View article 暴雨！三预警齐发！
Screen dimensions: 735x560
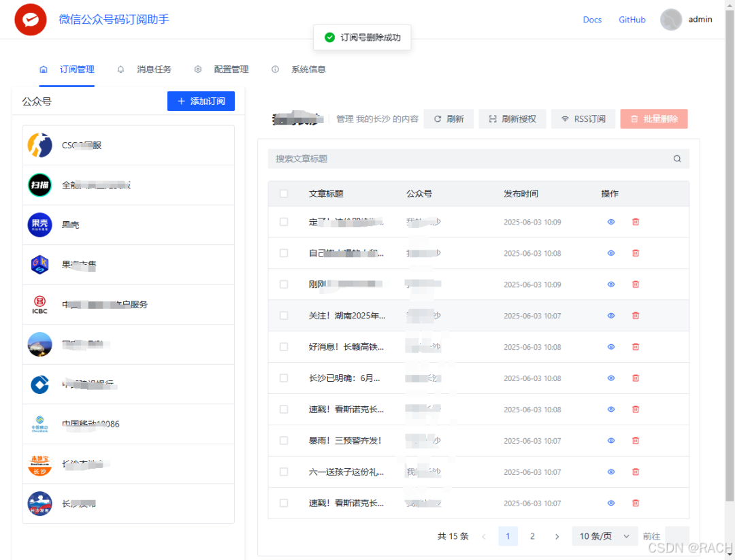pos(610,440)
